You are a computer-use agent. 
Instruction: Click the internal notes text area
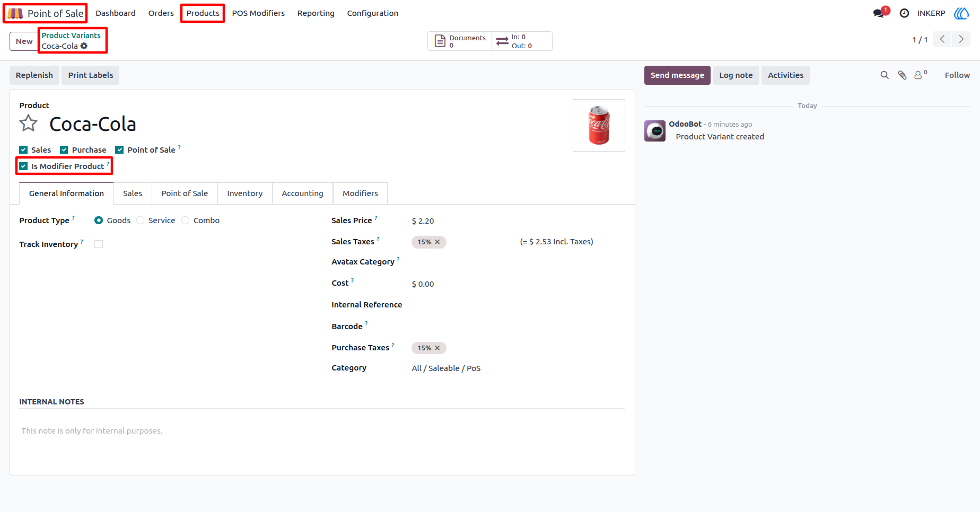pos(322,431)
